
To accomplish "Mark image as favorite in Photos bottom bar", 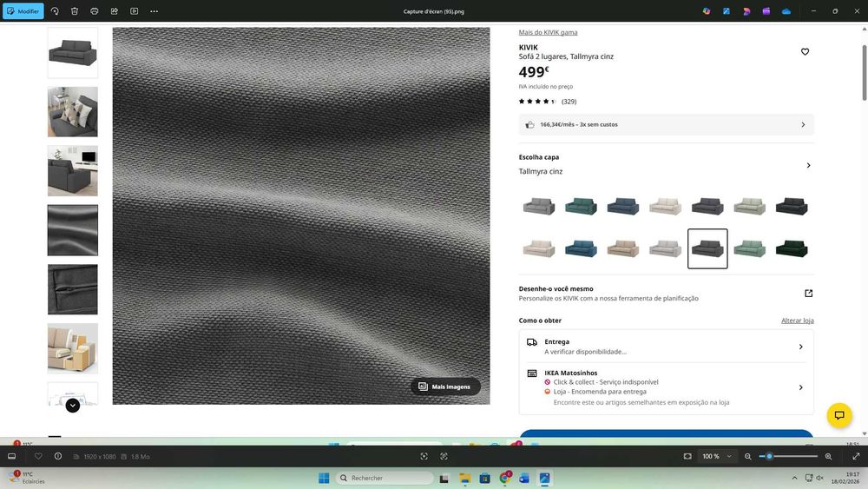I will pyautogui.click(x=38, y=456).
